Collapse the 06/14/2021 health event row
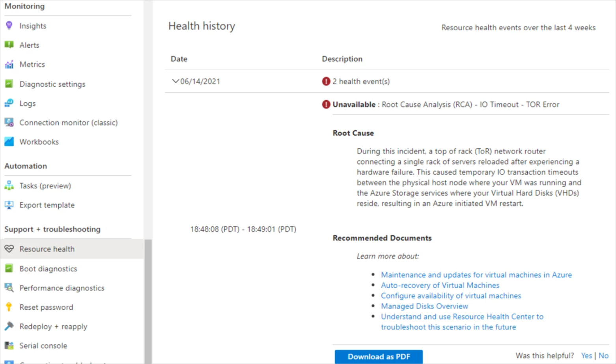 pos(175,81)
